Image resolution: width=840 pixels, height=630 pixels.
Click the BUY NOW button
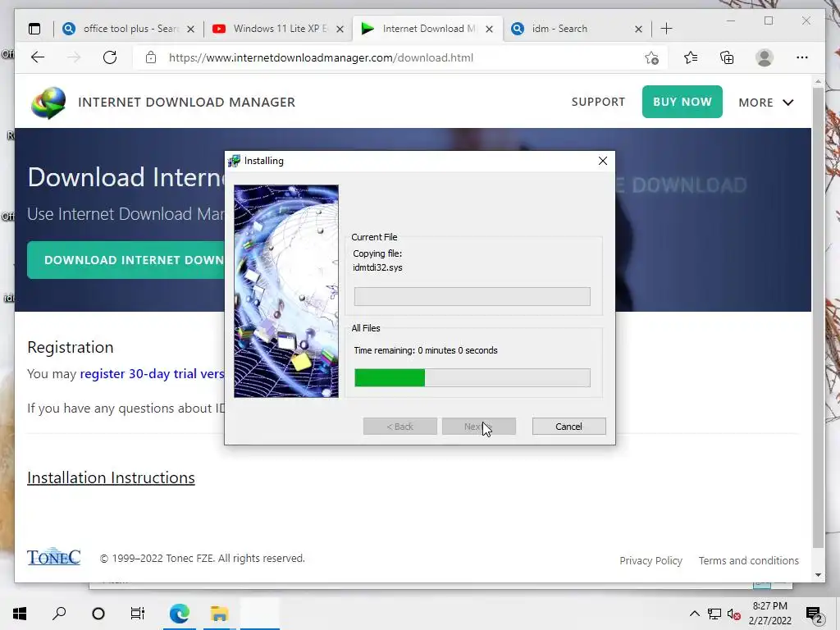coord(682,102)
